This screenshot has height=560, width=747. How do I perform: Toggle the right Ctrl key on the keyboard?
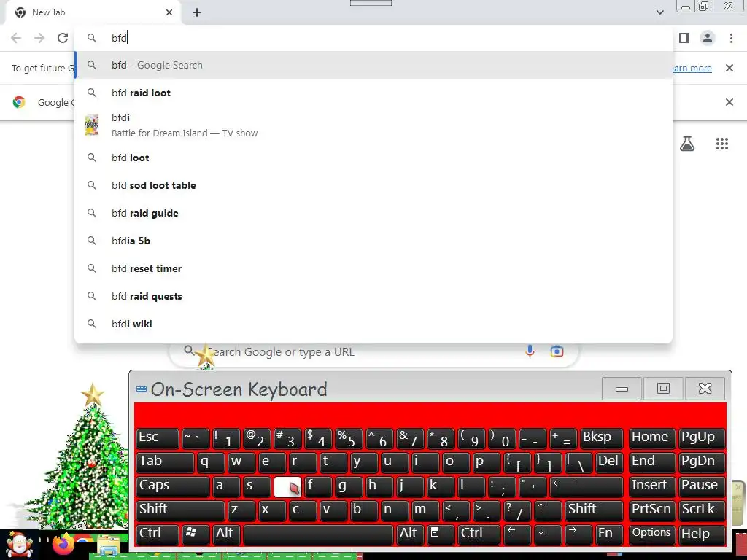coord(479,534)
